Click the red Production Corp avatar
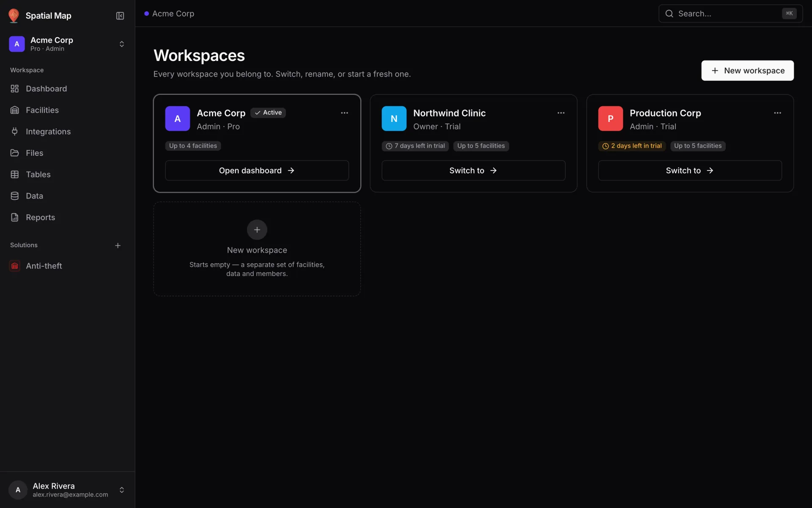The width and height of the screenshot is (812, 508). [611, 119]
